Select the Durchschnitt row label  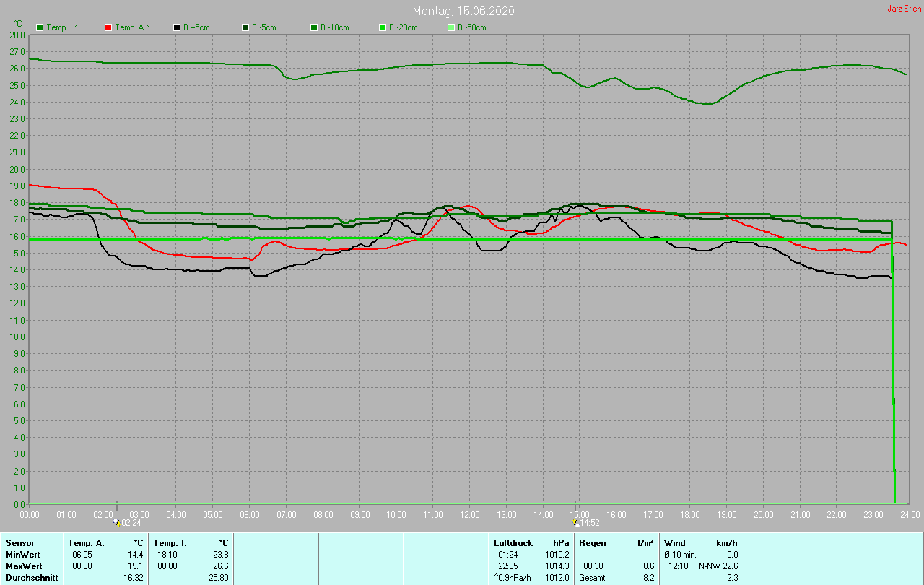coord(32,577)
